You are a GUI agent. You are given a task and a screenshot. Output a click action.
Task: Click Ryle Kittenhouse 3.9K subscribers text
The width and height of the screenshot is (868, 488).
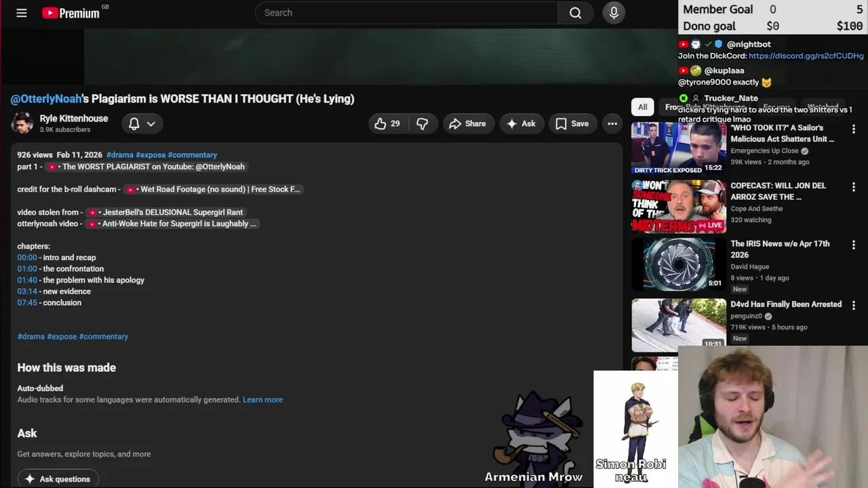tap(64, 129)
